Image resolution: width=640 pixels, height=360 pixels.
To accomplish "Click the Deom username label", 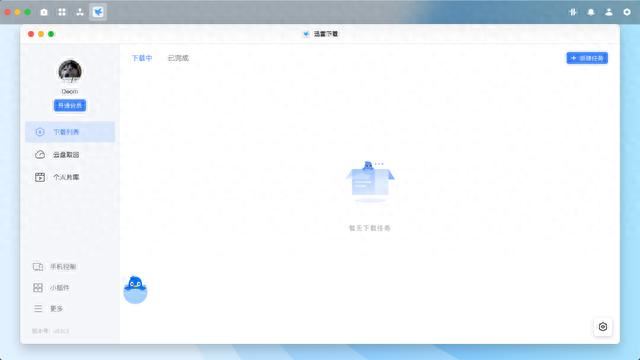I will click(x=70, y=91).
